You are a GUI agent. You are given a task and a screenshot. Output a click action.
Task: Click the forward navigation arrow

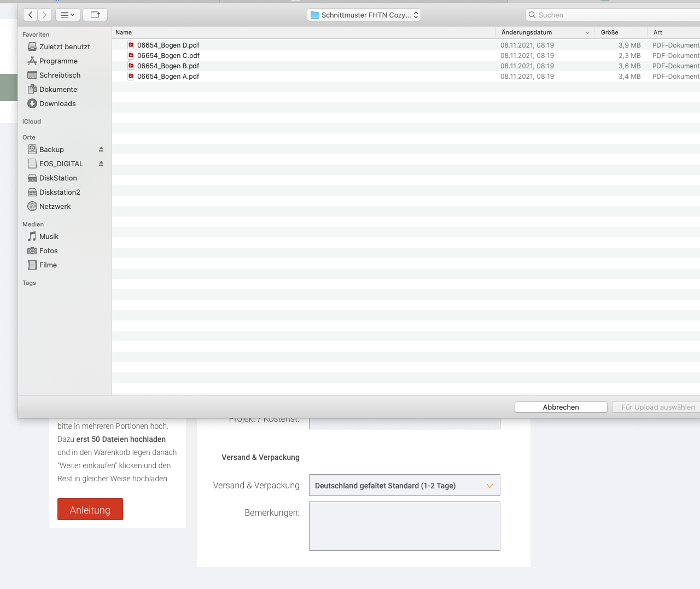pos(45,15)
